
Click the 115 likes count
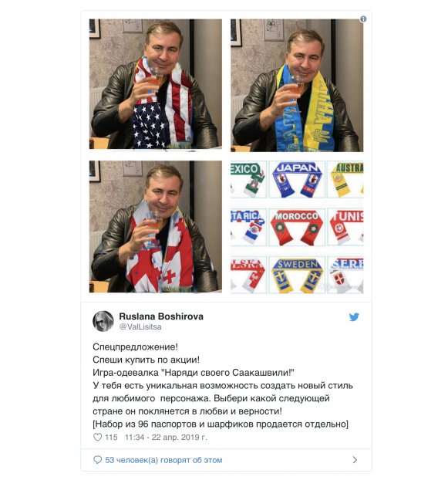111,438
